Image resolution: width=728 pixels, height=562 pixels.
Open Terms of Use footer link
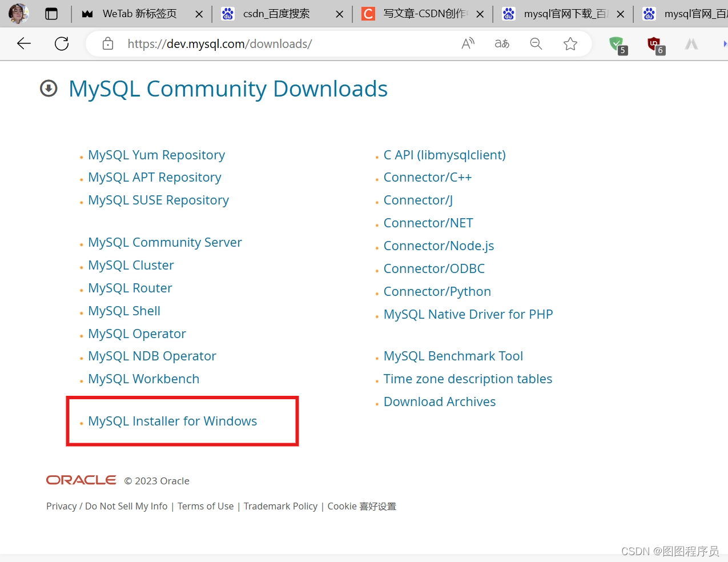[x=206, y=507]
